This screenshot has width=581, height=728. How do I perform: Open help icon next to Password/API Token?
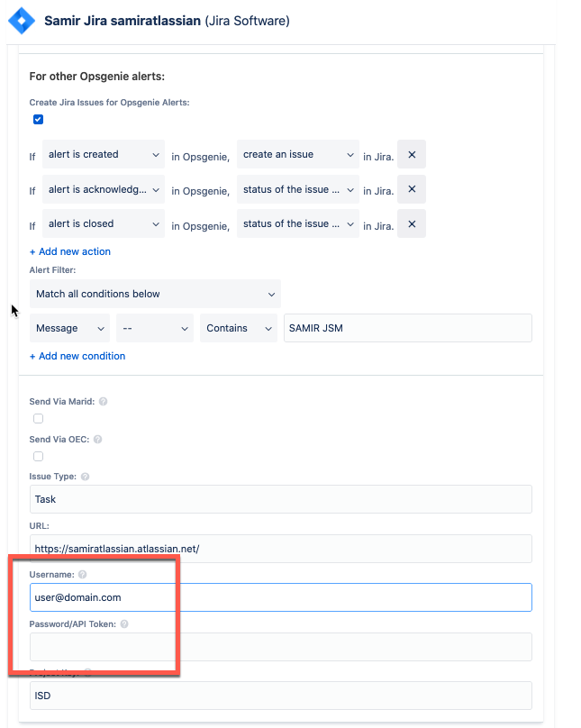[x=124, y=624]
